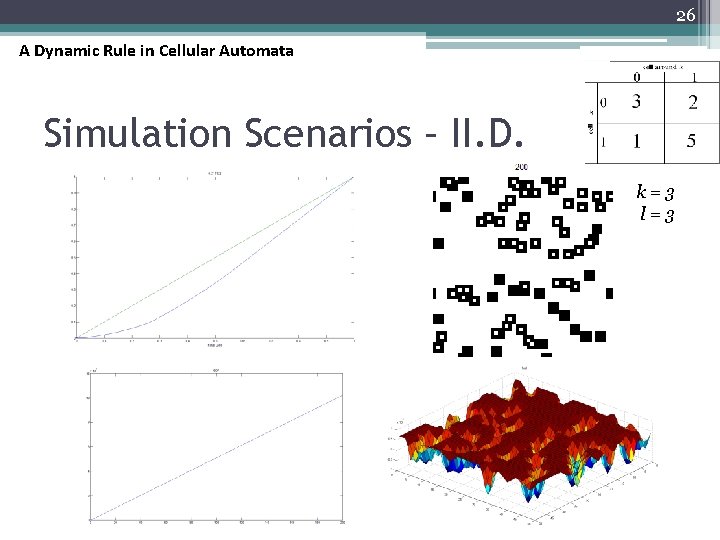Image resolution: width=720 pixels, height=540 pixels.
Task: Click the slide number 26
Action: [x=686, y=15]
